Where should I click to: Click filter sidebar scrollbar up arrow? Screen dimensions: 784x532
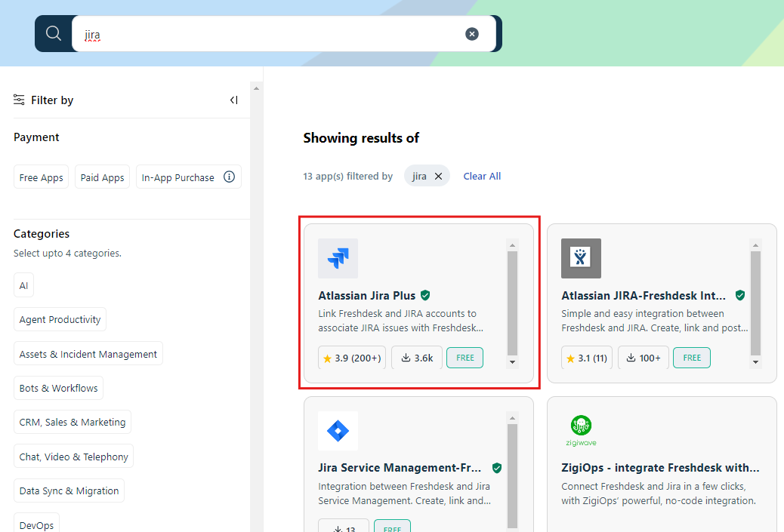256,88
